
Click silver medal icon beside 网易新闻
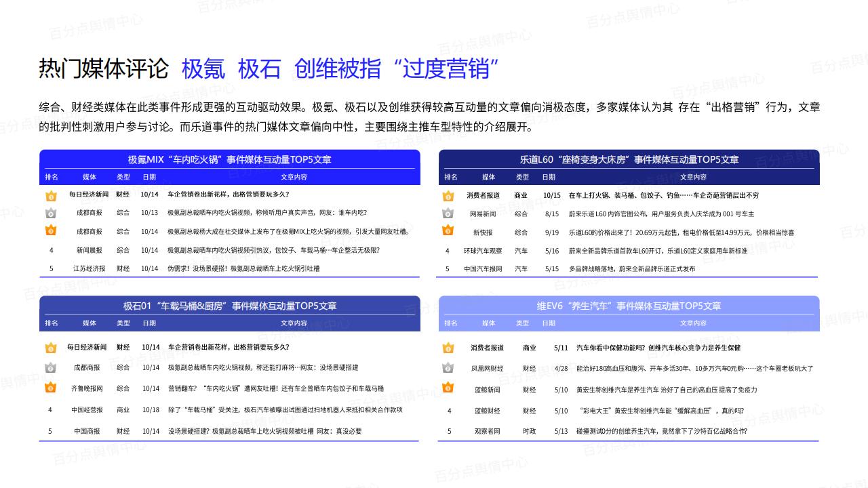pos(448,213)
